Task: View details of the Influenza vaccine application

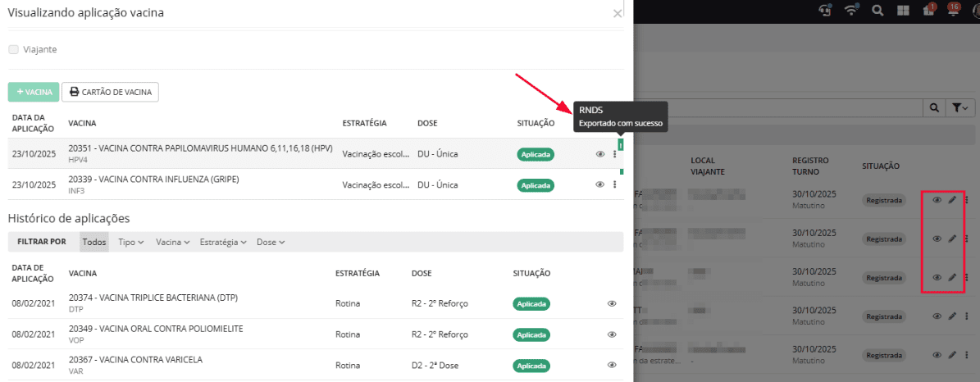Action: point(599,184)
